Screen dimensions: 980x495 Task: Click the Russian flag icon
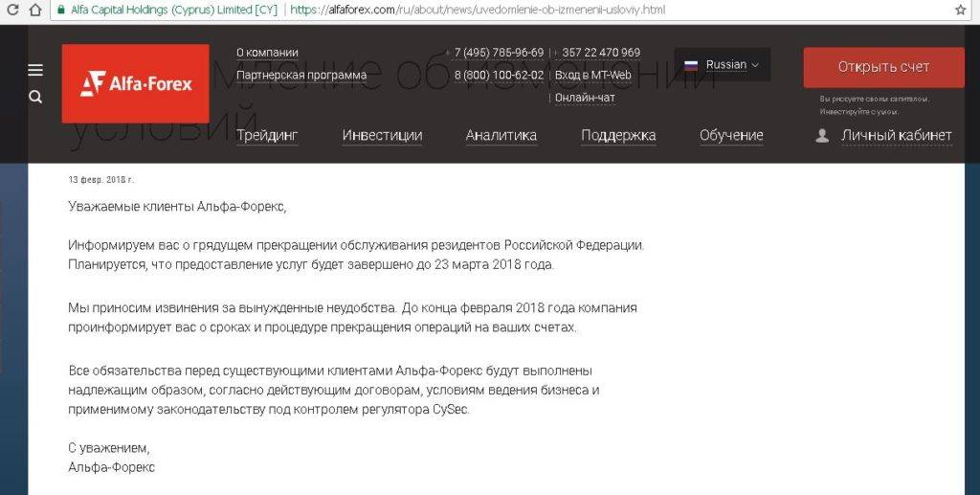pos(691,65)
